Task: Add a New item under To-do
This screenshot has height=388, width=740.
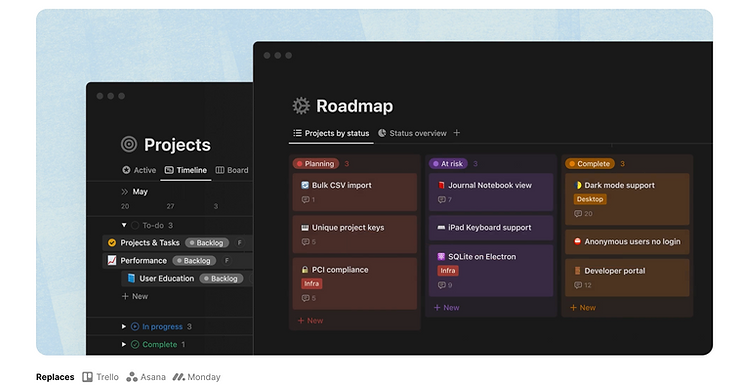Action: coord(135,296)
